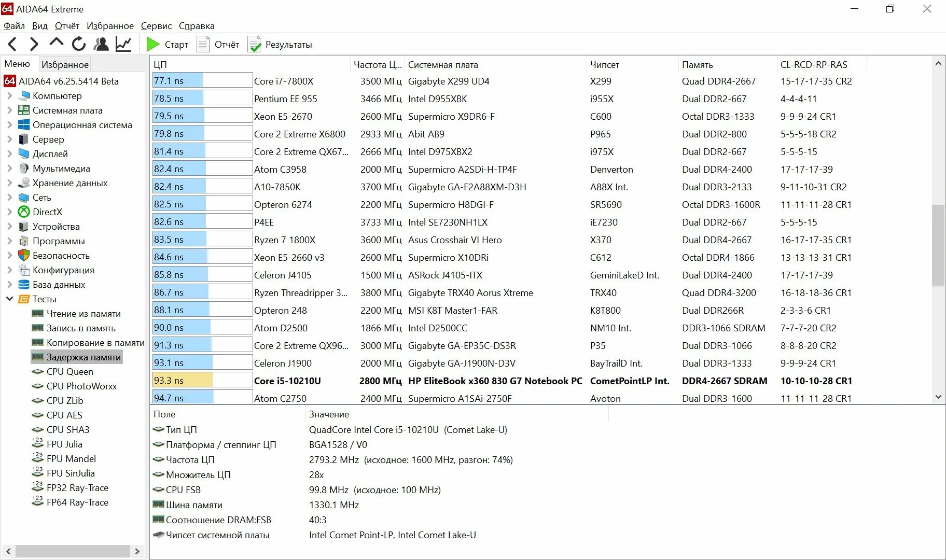Click the results list scroll down arrow
This screenshot has width=946, height=560.
coord(938,397)
